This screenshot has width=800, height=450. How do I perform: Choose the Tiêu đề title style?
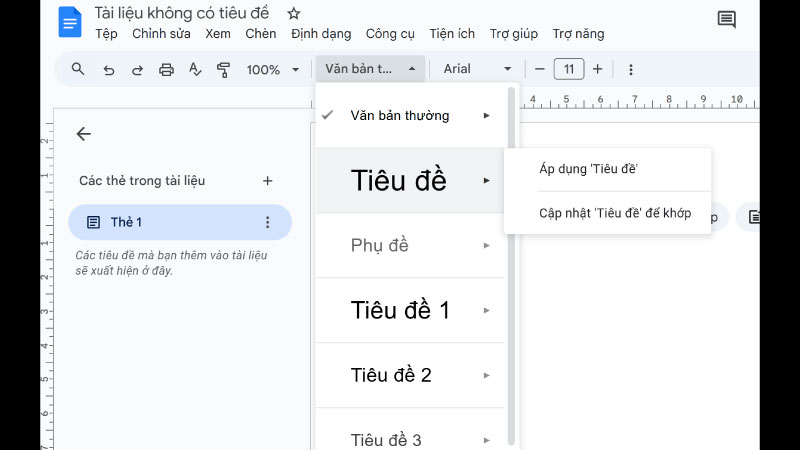pos(410,180)
